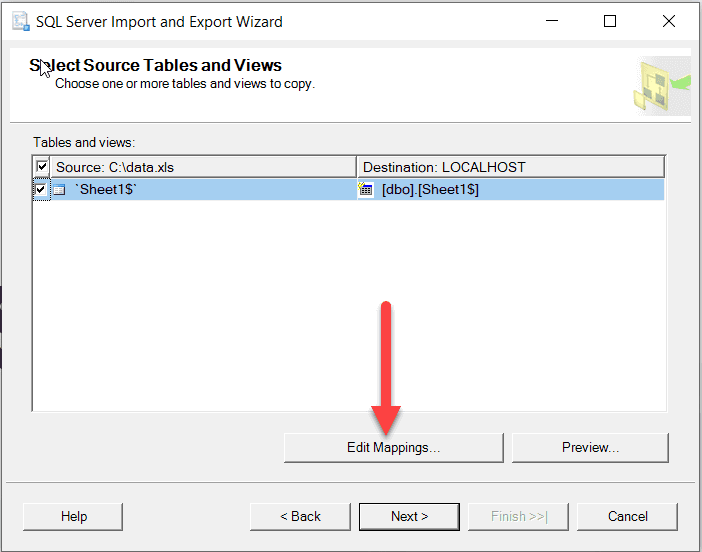The height and width of the screenshot is (552, 702).
Task: Proceed with the Next button
Action: 409,516
